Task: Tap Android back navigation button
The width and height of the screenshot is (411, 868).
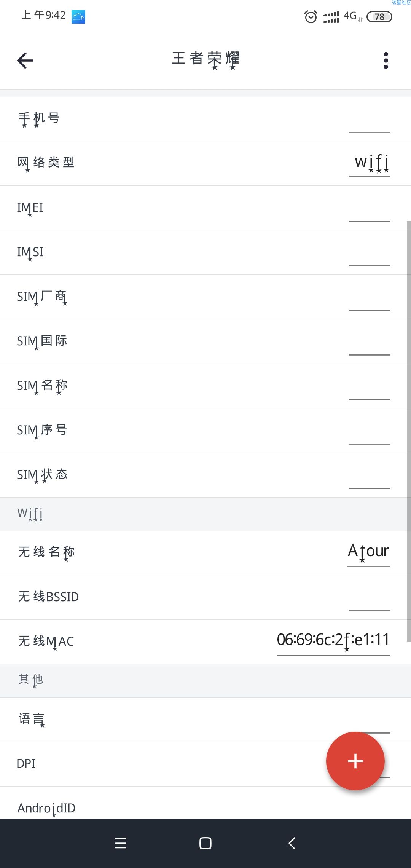Action: pyautogui.click(x=292, y=843)
